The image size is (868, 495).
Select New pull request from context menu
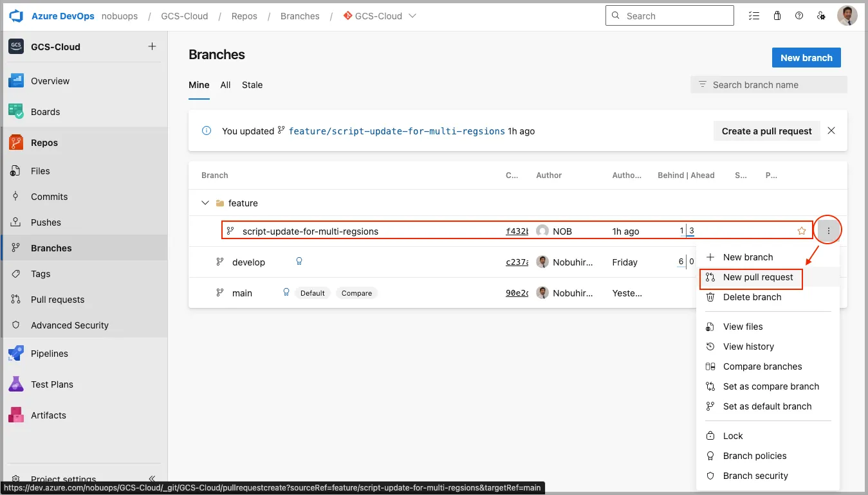tap(758, 277)
